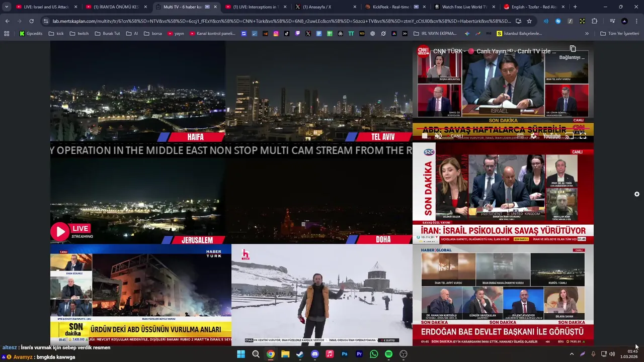Switch to Anasayfa / X tab
This screenshot has width=644, height=362.
pos(325,7)
